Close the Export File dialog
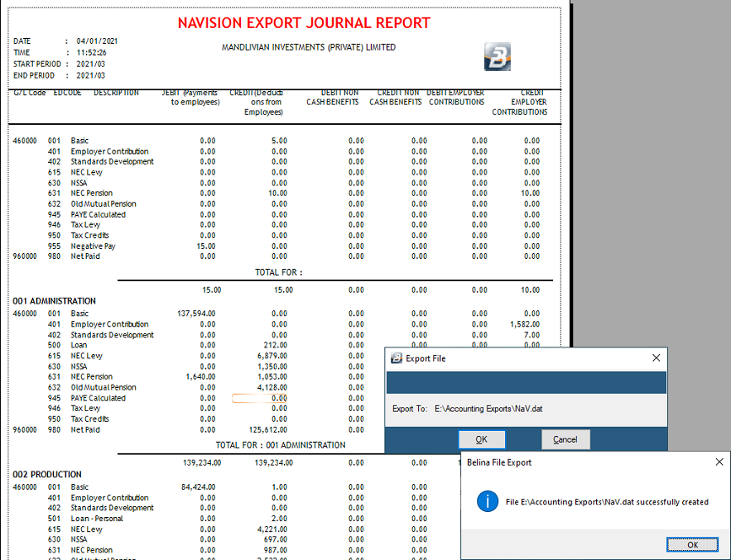This screenshot has height=560, width=731. (656, 358)
